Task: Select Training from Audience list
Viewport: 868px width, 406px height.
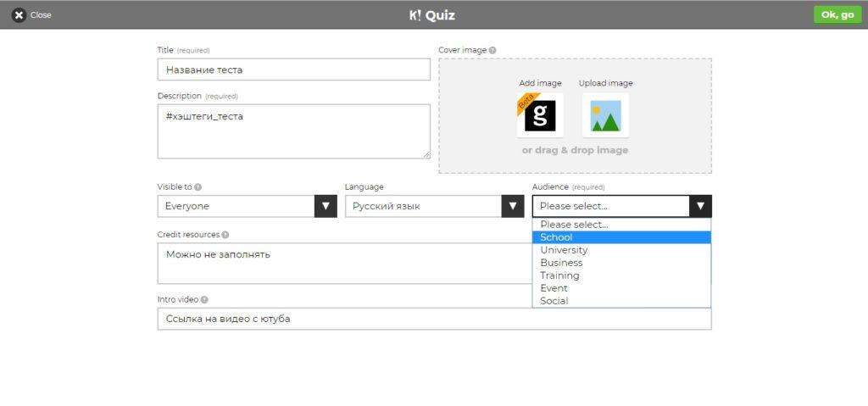Action: pos(621,275)
